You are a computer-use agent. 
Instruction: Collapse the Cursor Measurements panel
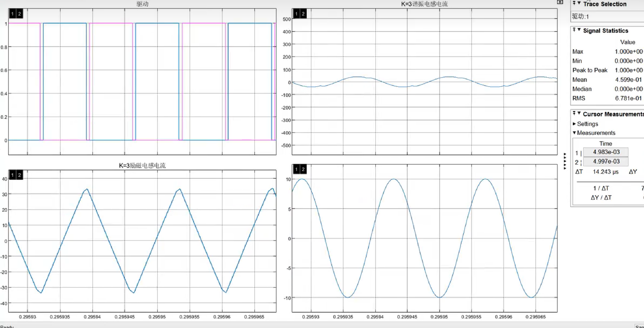click(579, 113)
